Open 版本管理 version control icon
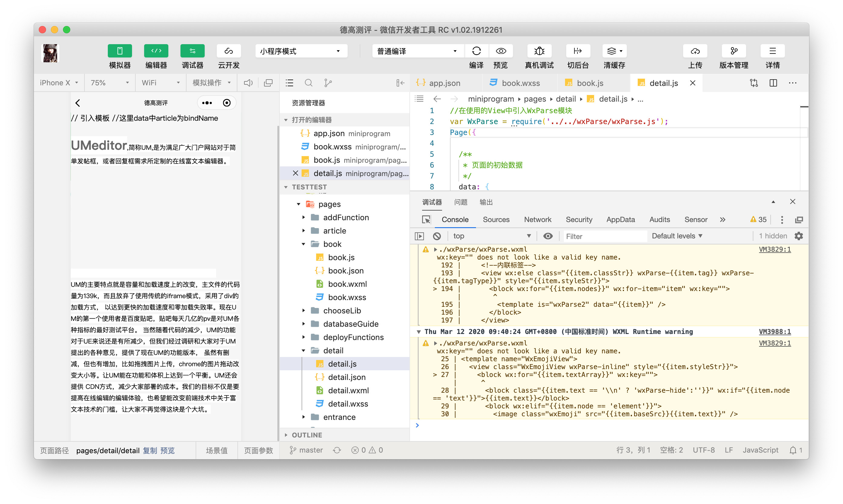The width and height of the screenshot is (843, 504). pyautogui.click(x=734, y=51)
